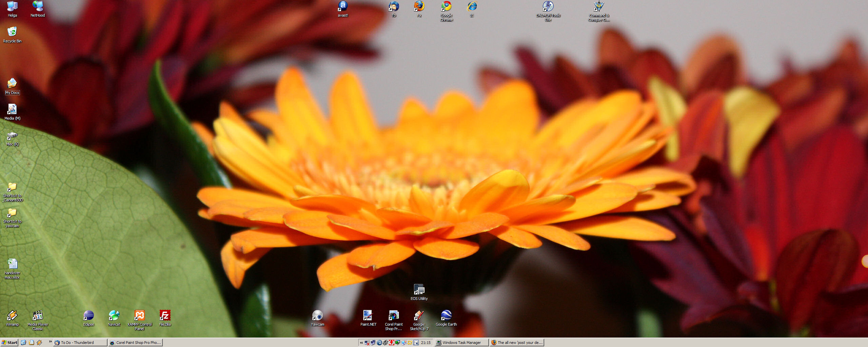Click the red lightning-bolt tray icon
Screen dimensions: 868x347
(x=392, y=343)
